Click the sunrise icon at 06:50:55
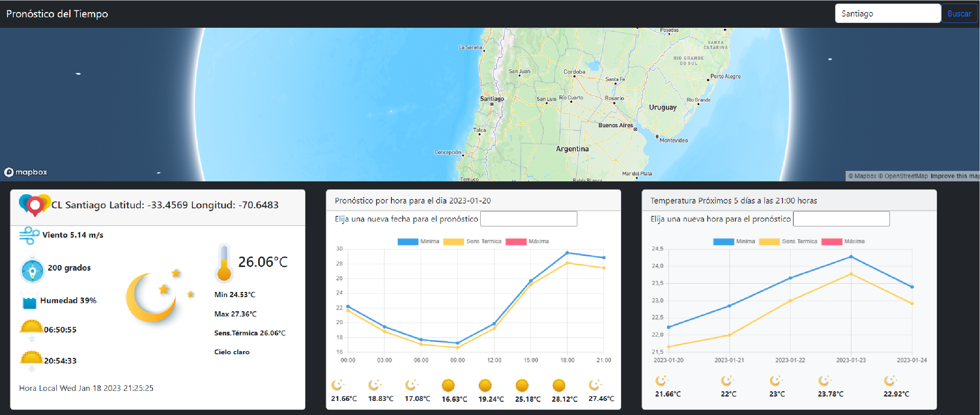The width and height of the screenshot is (980, 415). 31,330
